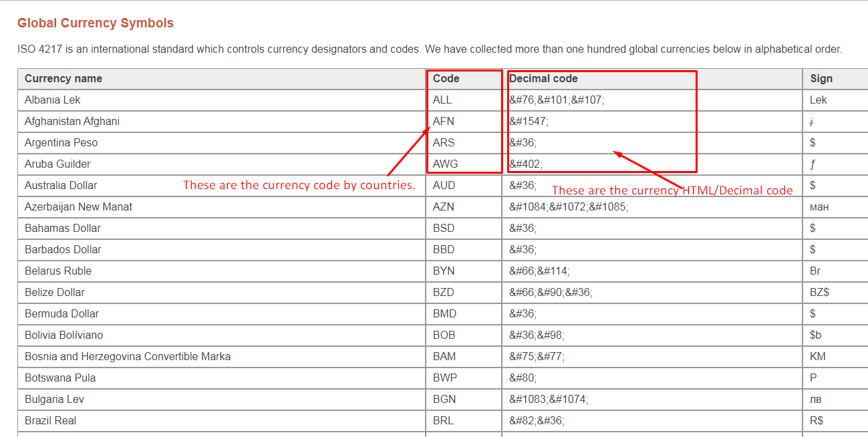Select the Brazil Real currency name

coord(50,421)
